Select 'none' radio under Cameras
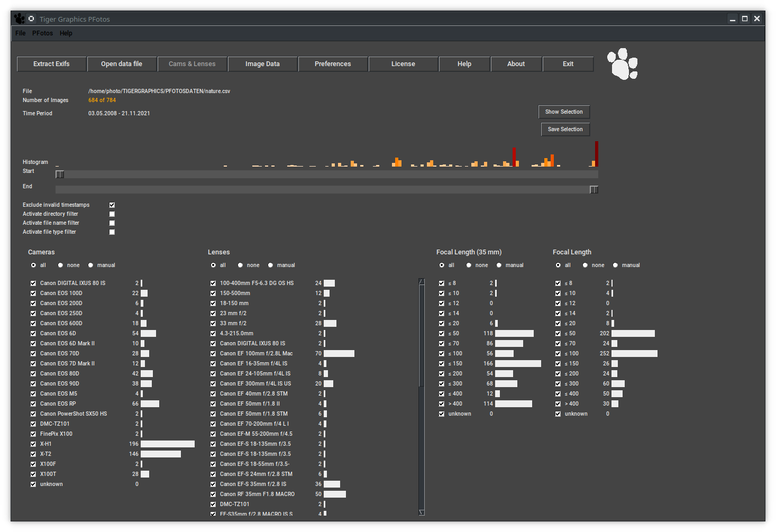The height and width of the screenshot is (532, 776). 61,265
